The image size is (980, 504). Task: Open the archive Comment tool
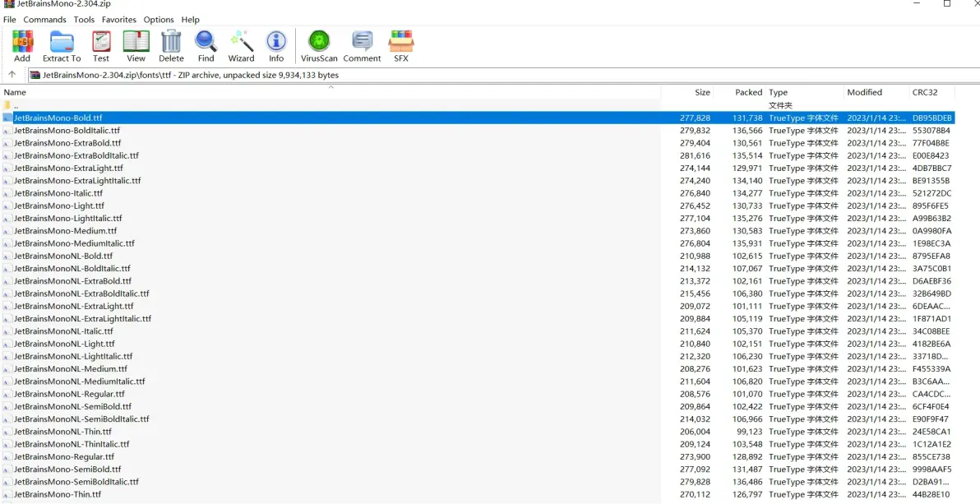pyautogui.click(x=362, y=46)
